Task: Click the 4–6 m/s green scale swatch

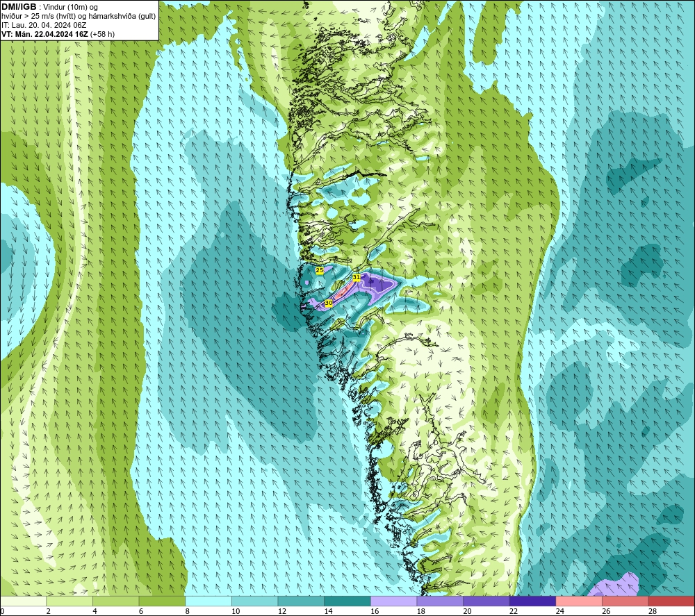Action: tap(115, 601)
